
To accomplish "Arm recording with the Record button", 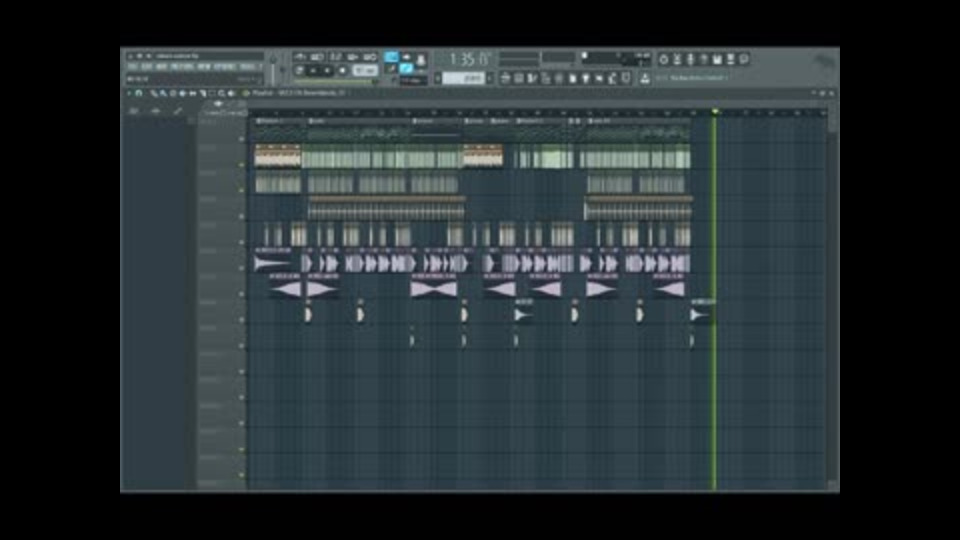I will (342, 70).
